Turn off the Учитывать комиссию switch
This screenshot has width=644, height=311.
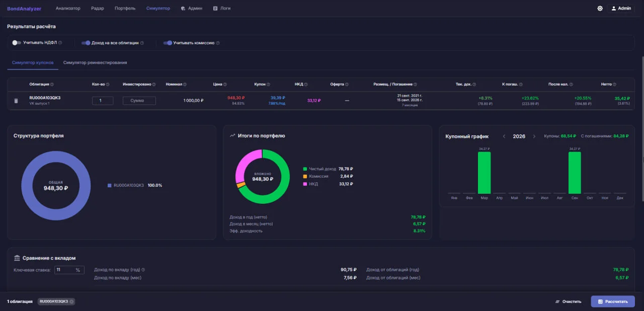pos(168,43)
